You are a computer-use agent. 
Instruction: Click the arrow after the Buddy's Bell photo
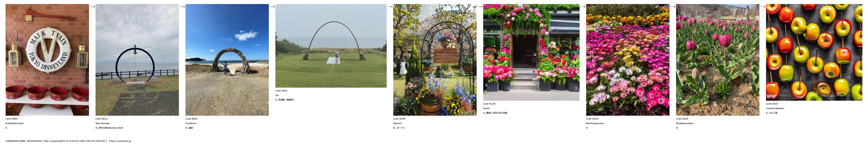coord(182,6)
